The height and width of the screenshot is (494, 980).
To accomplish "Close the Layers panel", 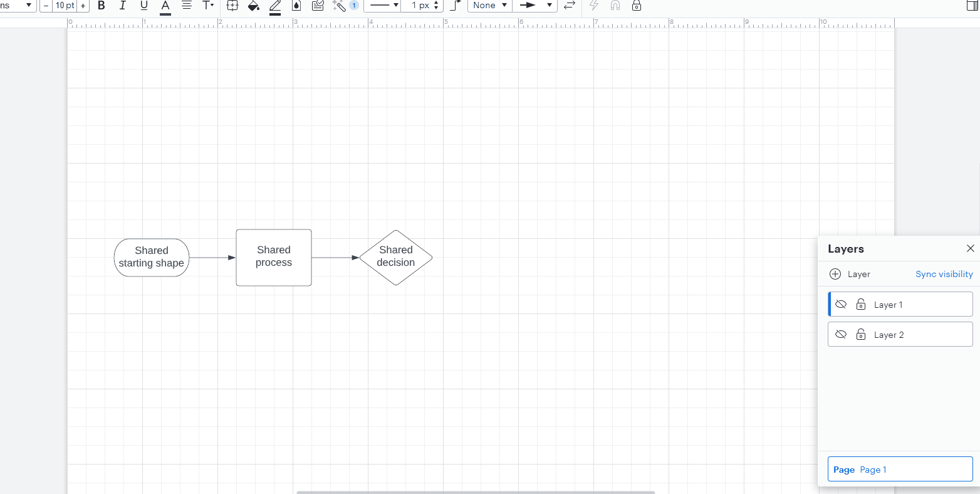I will 970,249.
